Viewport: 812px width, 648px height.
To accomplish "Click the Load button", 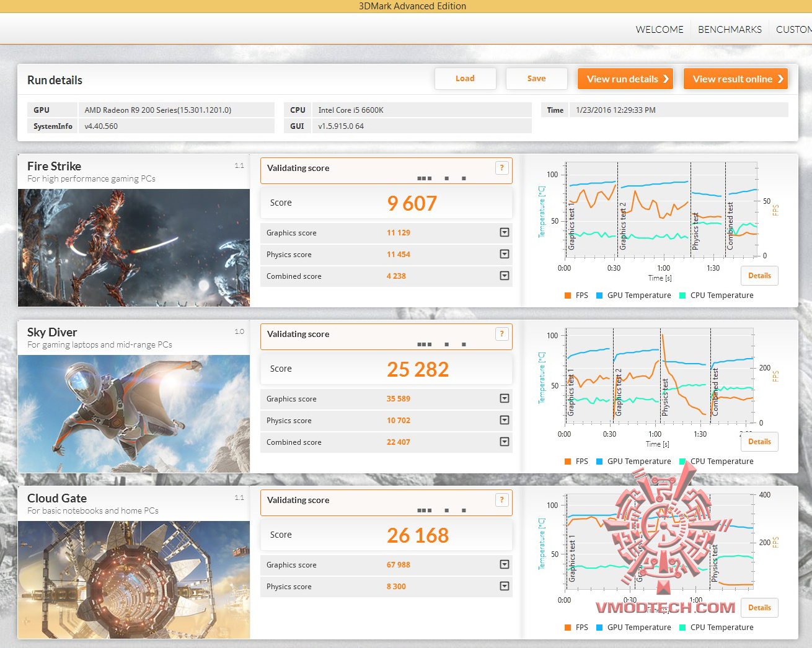I will (465, 79).
